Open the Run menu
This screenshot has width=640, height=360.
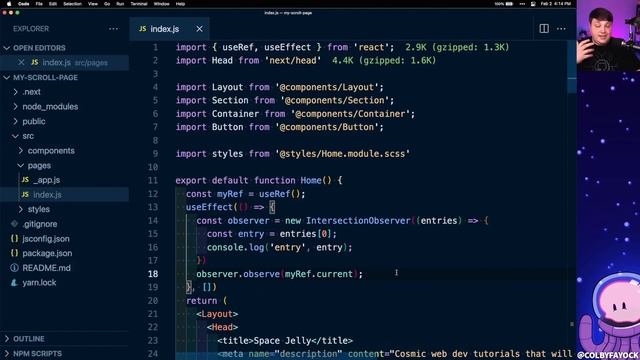pyautogui.click(x=120, y=4)
